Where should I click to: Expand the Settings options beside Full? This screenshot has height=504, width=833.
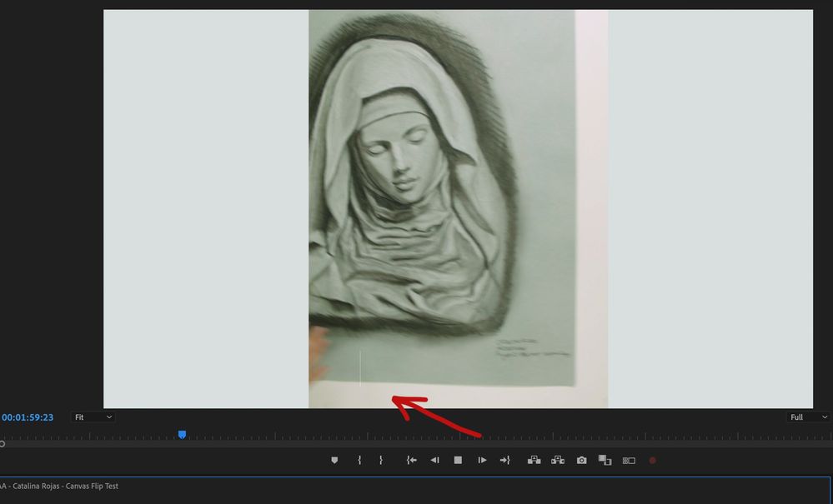(x=826, y=417)
